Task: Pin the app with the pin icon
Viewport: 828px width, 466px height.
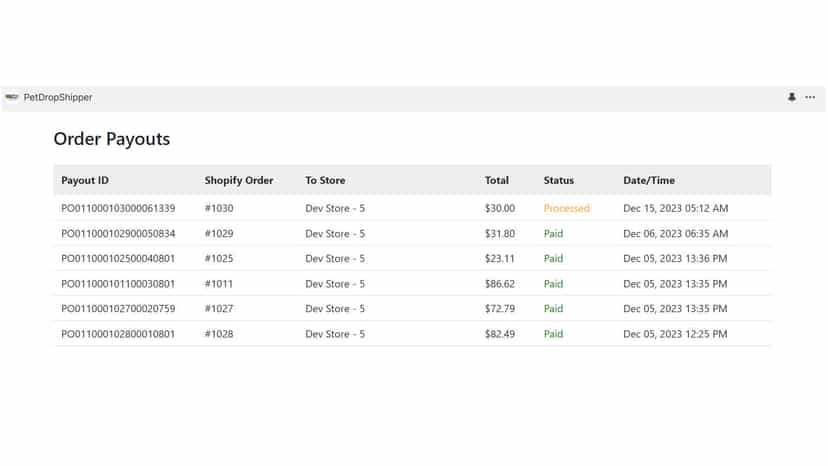Action: click(x=792, y=97)
